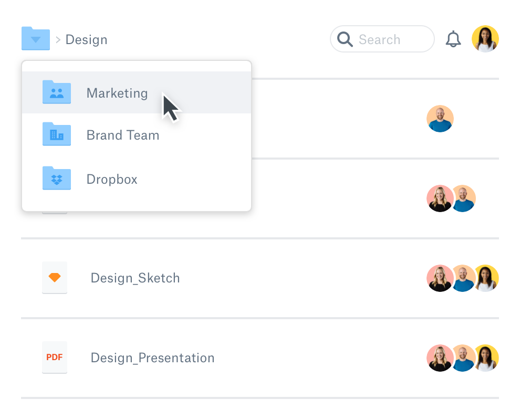This screenshot has height=420, width=520.
Task: Click the orange Sketch file icon
Action: point(55,278)
